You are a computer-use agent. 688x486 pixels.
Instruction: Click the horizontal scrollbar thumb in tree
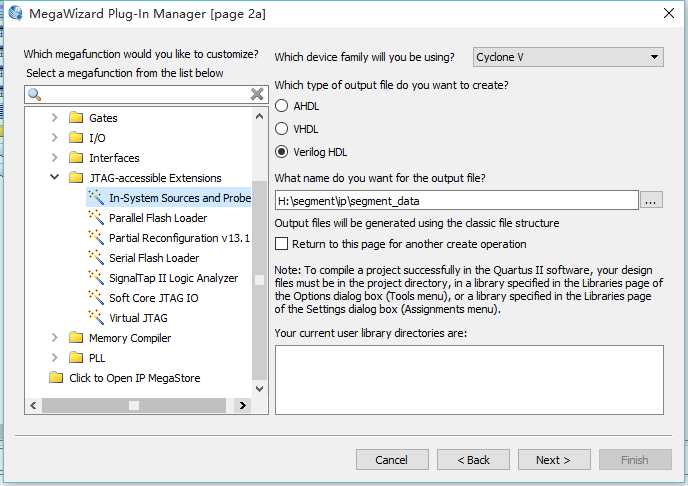click(x=134, y=405)
